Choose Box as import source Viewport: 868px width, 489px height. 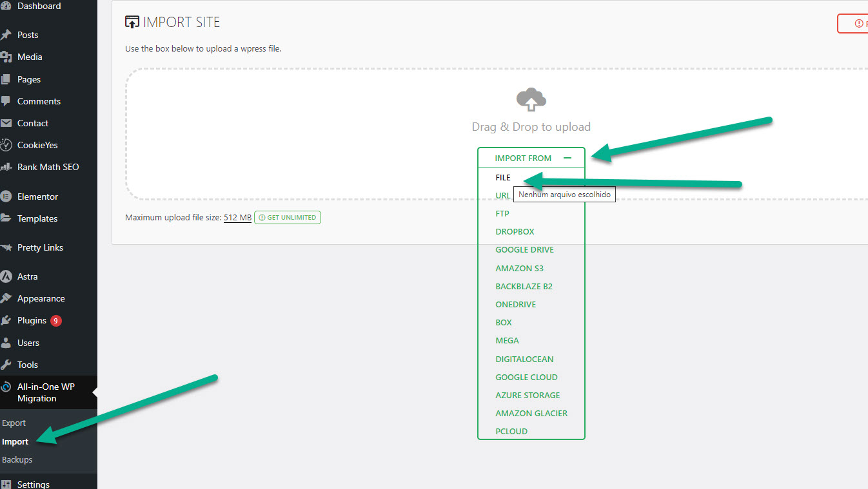tap(504, 322)
